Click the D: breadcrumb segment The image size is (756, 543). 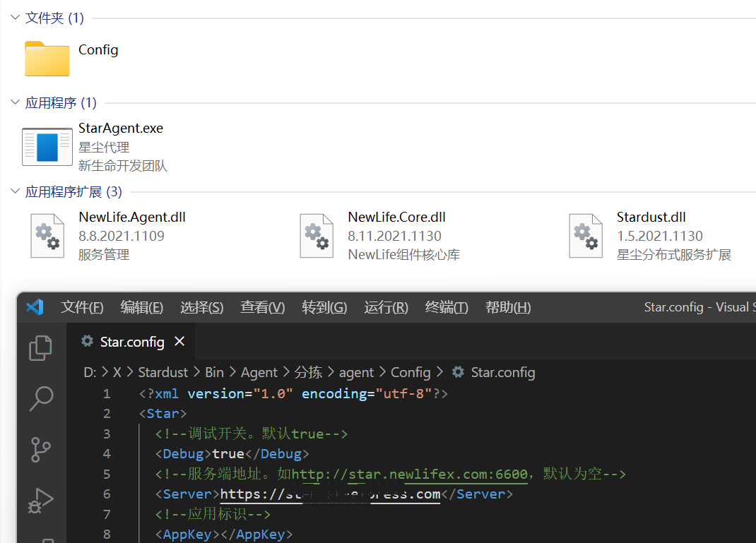pos(90,372)
